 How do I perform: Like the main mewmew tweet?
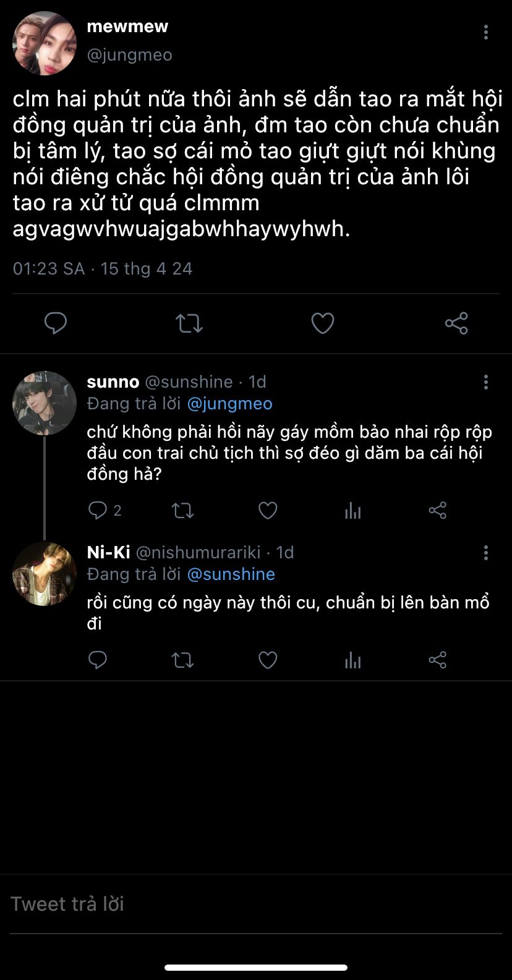(x=322, y=323)
